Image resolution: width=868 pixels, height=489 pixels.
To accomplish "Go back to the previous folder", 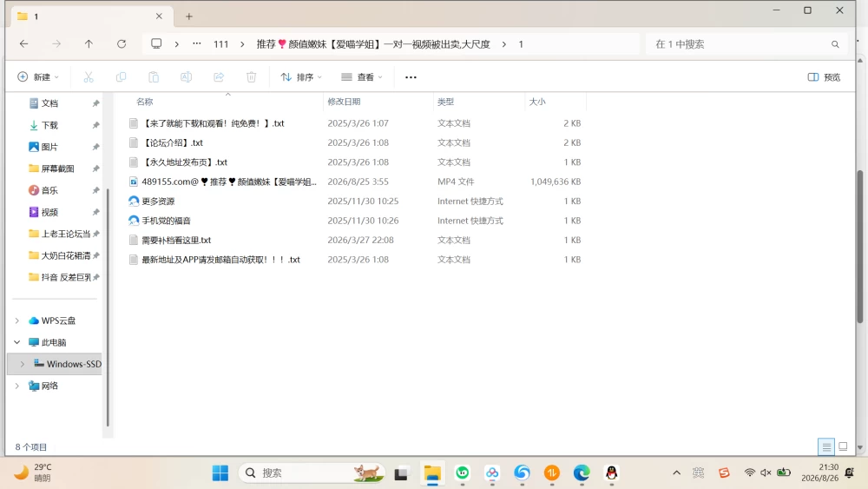I will [x=23, y=43].
